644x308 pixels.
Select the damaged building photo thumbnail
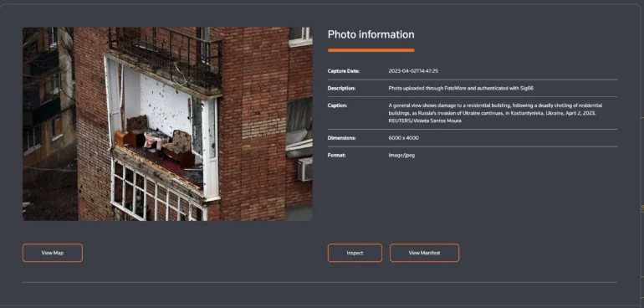167,124
